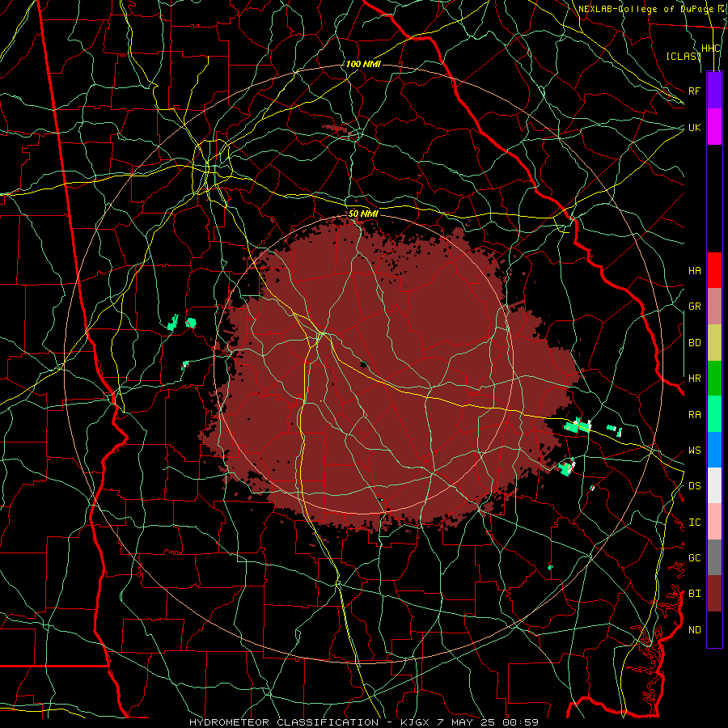Click the '50 NMI' range ring label

tap(363, 214)
